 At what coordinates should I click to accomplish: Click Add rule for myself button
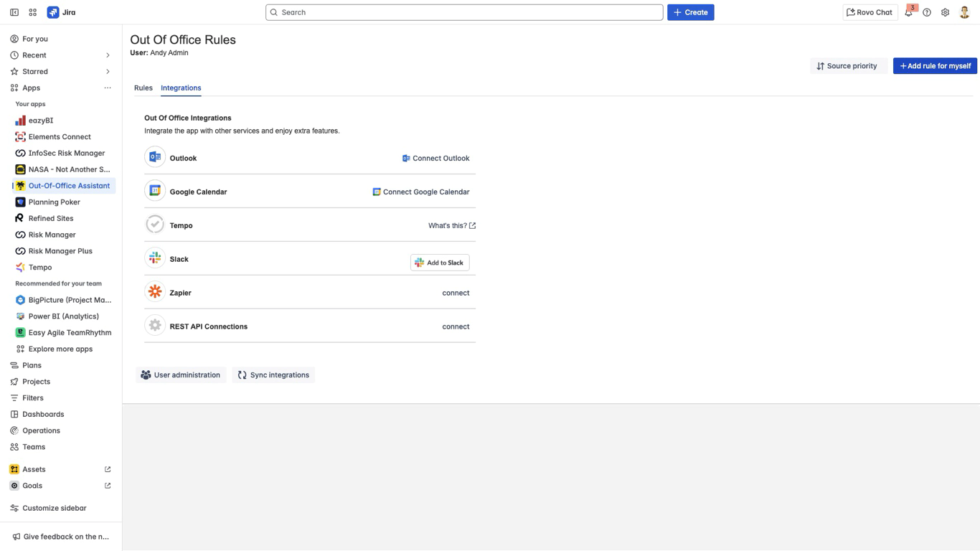coord(935,66)
